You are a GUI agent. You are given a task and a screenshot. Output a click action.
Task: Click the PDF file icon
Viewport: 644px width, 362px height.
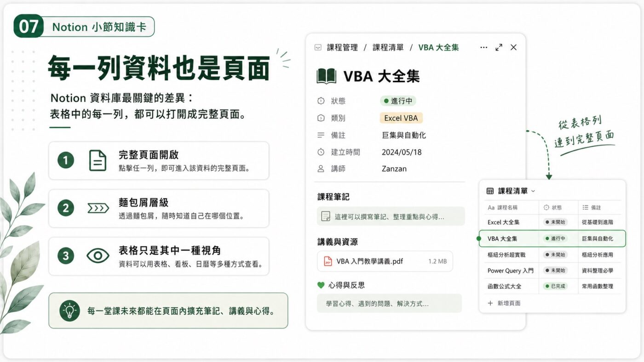328,261
